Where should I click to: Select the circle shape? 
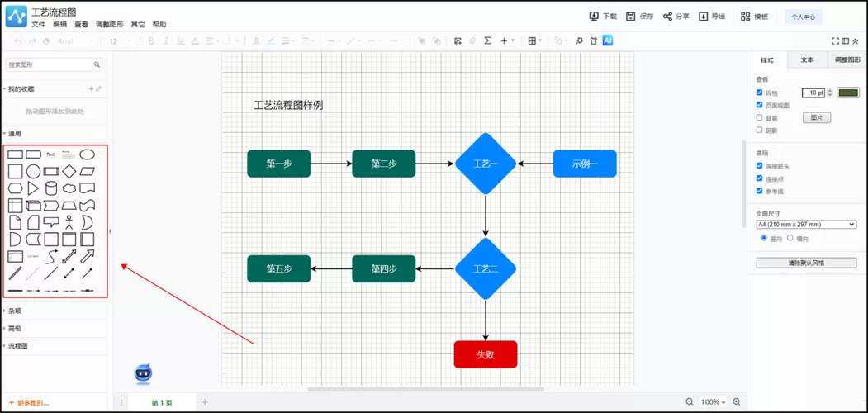coord(33,171)
